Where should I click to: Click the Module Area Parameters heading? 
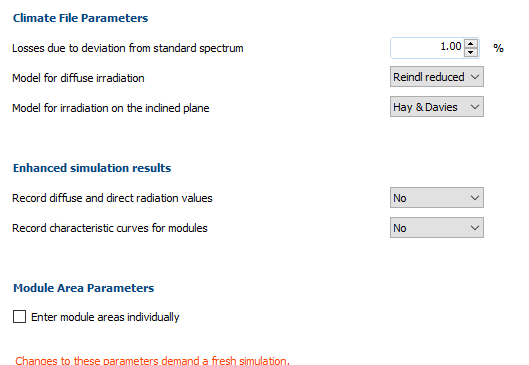pyautogui.click(x=83, y=288)
